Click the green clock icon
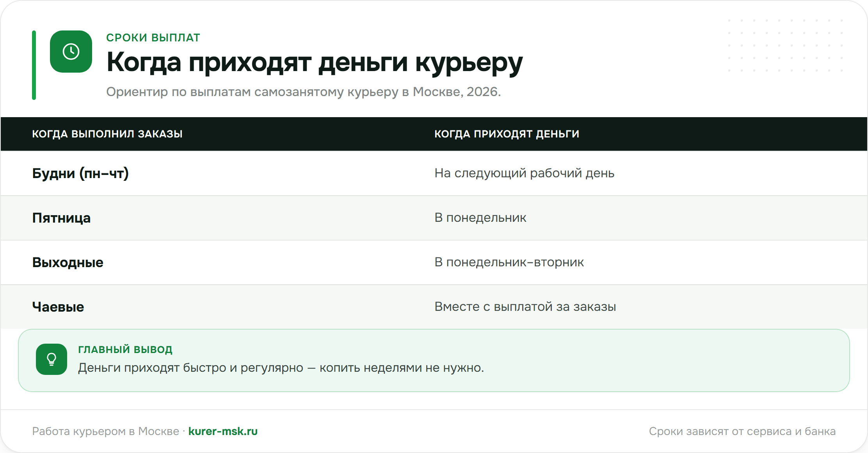868x453 pixels. (x=71, y=52)
